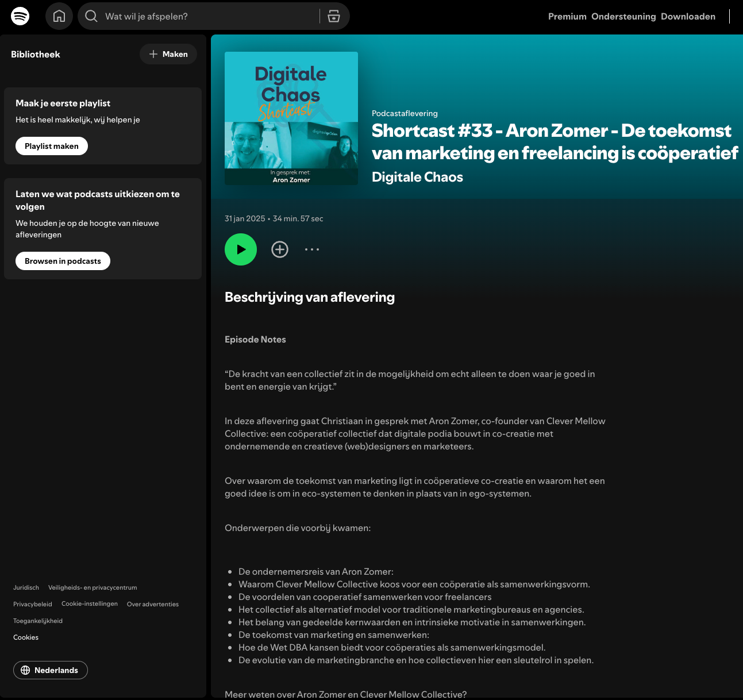Viewport: 743px width, 700px height.
Task: Click the Playlist maken button
Action: pos(52,146)
